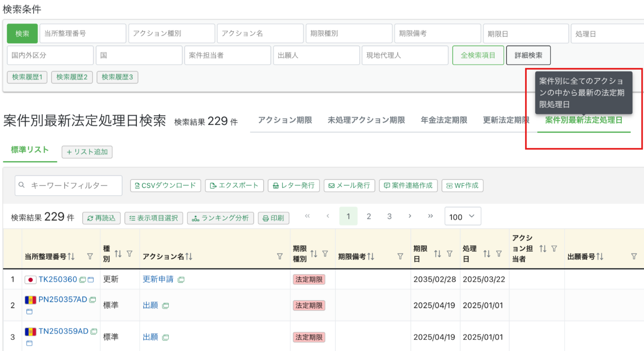This screenshot has height=351, width=644.
Task: Filter the アクション担当者 column
Action: (x=554, y=248)
